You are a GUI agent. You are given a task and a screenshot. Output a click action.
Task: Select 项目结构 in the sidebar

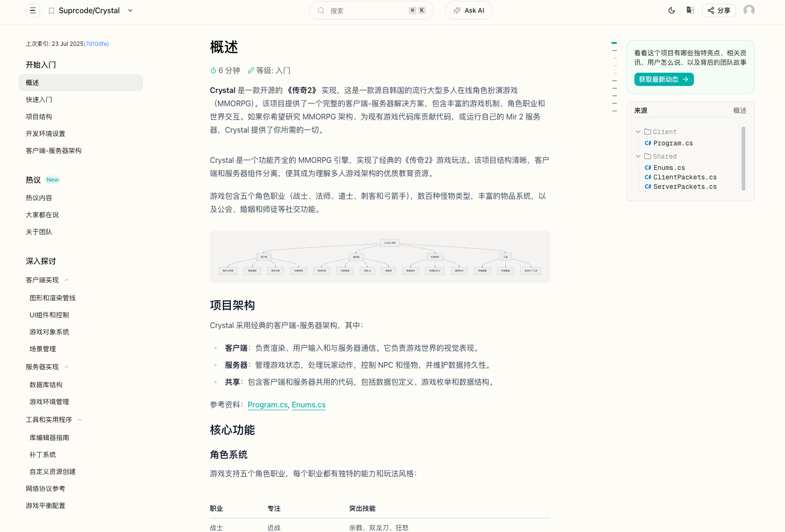click(39, 117)
